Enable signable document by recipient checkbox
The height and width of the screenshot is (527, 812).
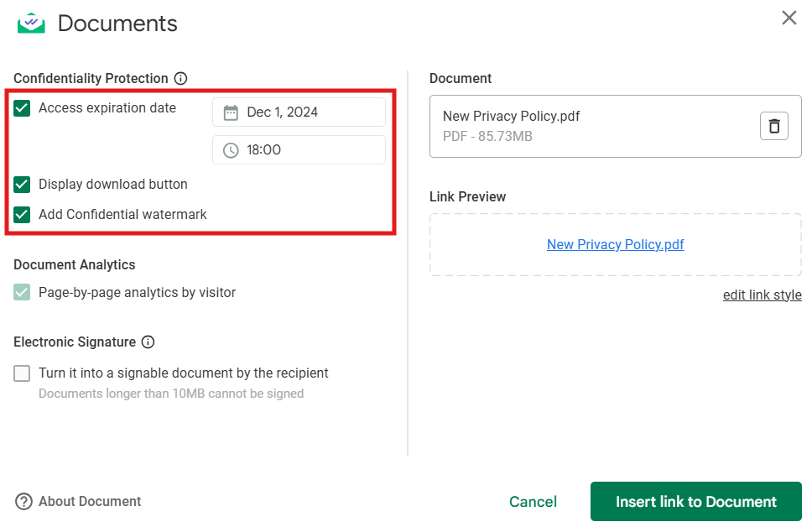point(22,373)
